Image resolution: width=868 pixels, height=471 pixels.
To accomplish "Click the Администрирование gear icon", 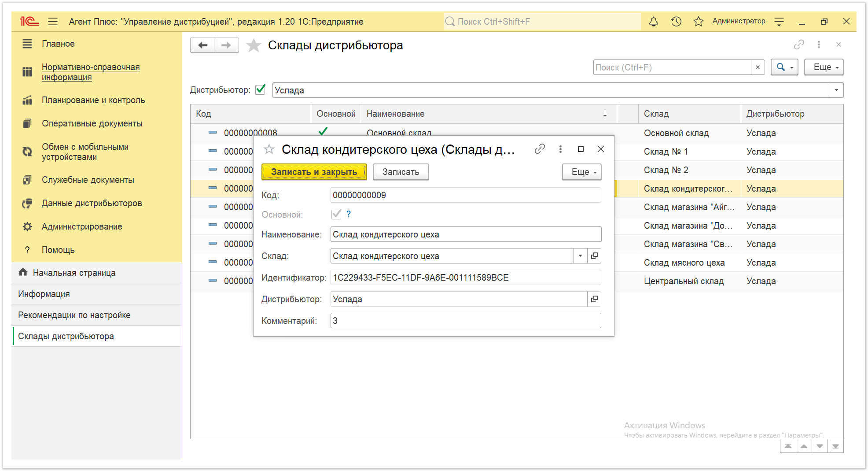I will (x=27, y=226).
